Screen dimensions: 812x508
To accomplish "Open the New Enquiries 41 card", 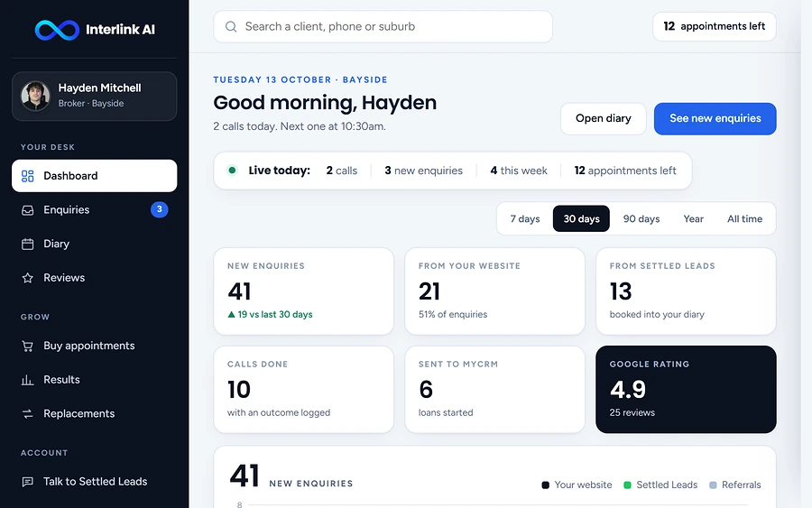I will point(303,291).
